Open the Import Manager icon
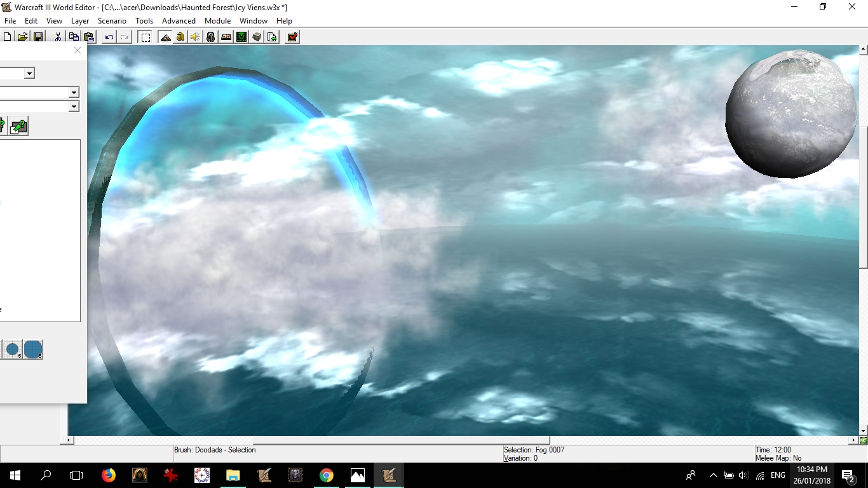This screenshot has width=868, height=488. pyautogui.click(x=272, y=37)
